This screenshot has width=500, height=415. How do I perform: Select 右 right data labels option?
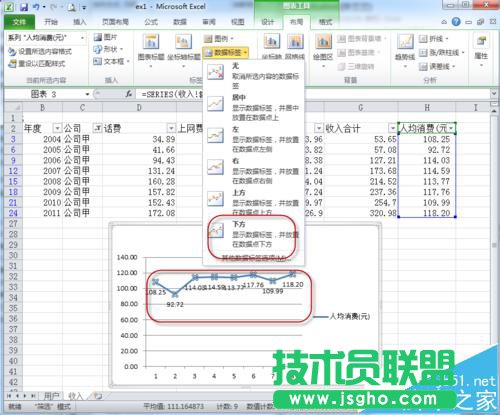(x=253, y=171)
